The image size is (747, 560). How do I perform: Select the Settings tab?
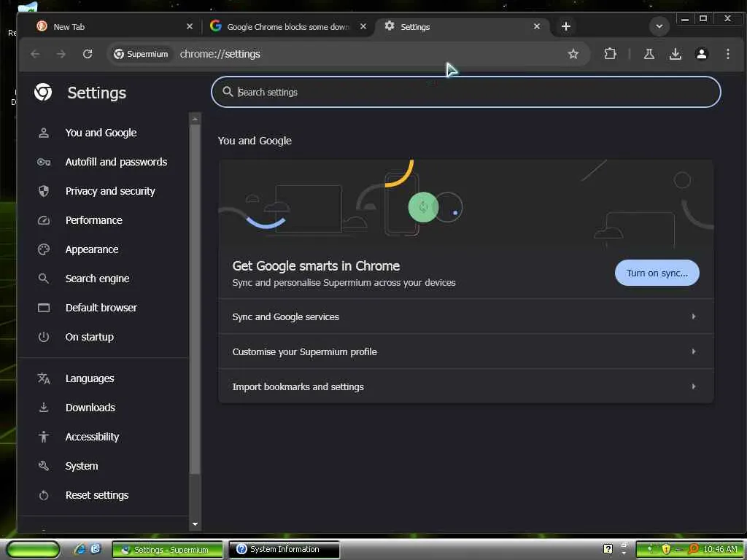pos(462,27)
